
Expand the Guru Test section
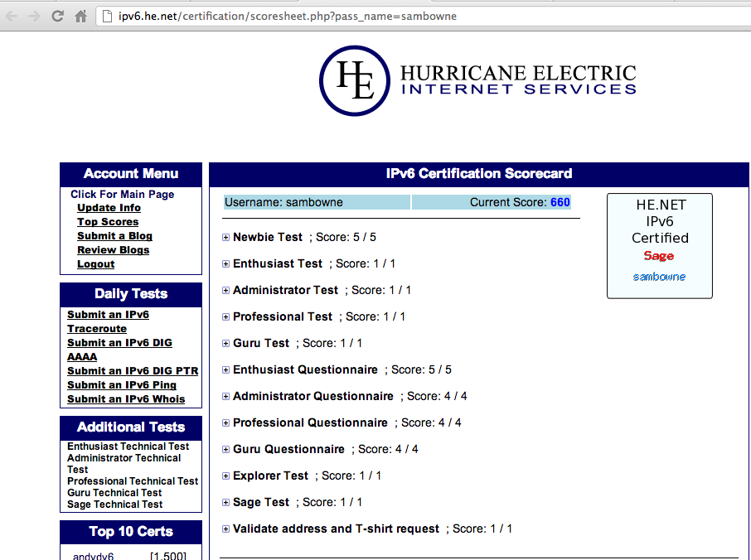225,343
